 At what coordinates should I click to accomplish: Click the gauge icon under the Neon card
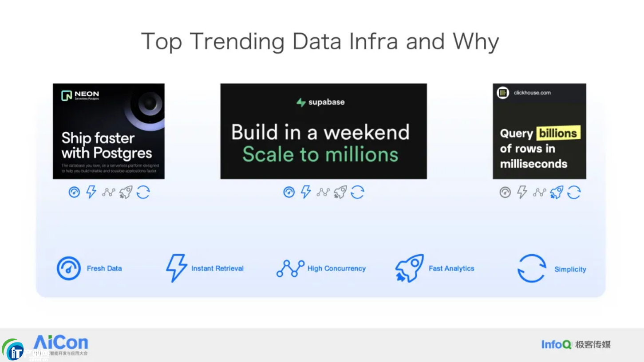coord(74,192)
